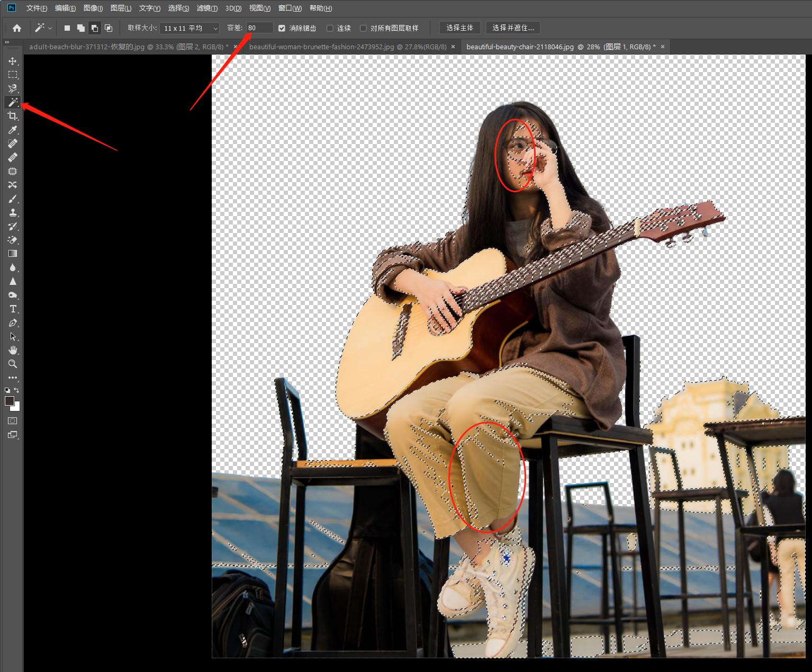
Task: Swap foreground and background colors
Action: pos(17,390)
